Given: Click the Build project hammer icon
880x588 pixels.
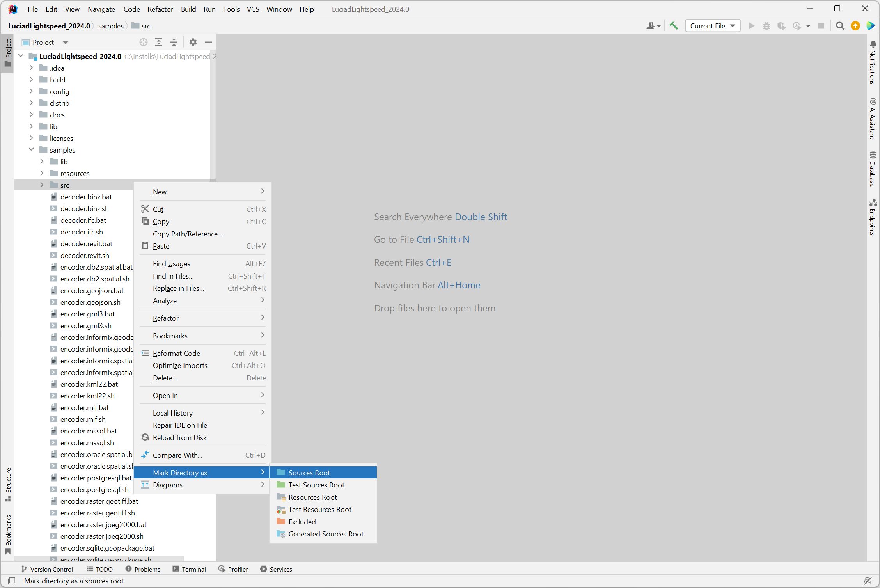Looking at the screenshot, I should 674,26.
